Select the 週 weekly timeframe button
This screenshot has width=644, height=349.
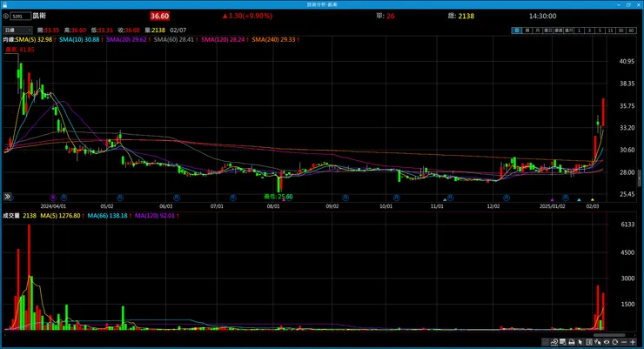click(527, 30)
